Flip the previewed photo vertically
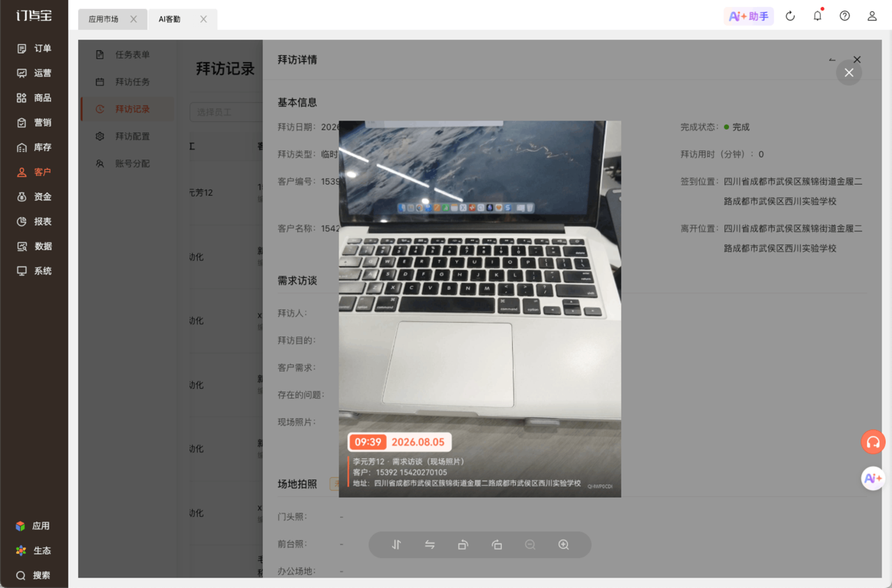Image resolution: width=892 pixels, height=588 pixels. pyautogui.click(x=397, y=545)
